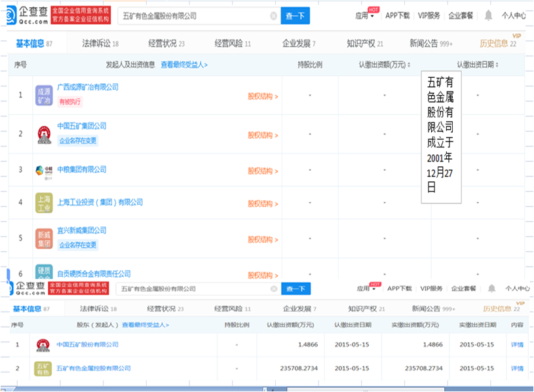Open 企业发展 tab in the upper page
Image resolution: width=534 pixels, height=392 pixels.
tap(299, 44)
